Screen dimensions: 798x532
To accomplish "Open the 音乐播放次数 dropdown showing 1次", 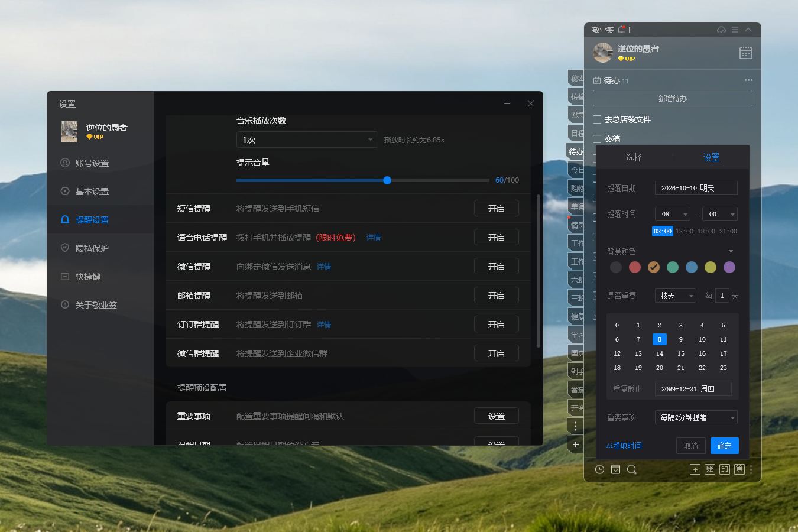I will tap(307, 140).
